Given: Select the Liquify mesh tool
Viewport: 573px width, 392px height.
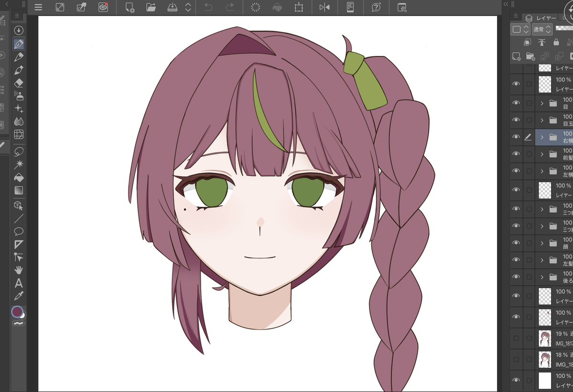Looking at the screenshot, I should [x=19, y=134].
